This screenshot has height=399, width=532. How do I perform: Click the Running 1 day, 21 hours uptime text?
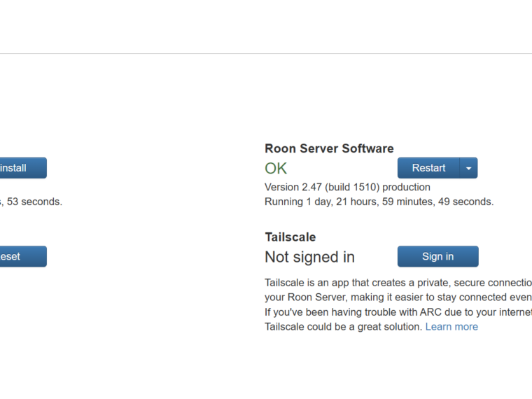tap(379, 202)
